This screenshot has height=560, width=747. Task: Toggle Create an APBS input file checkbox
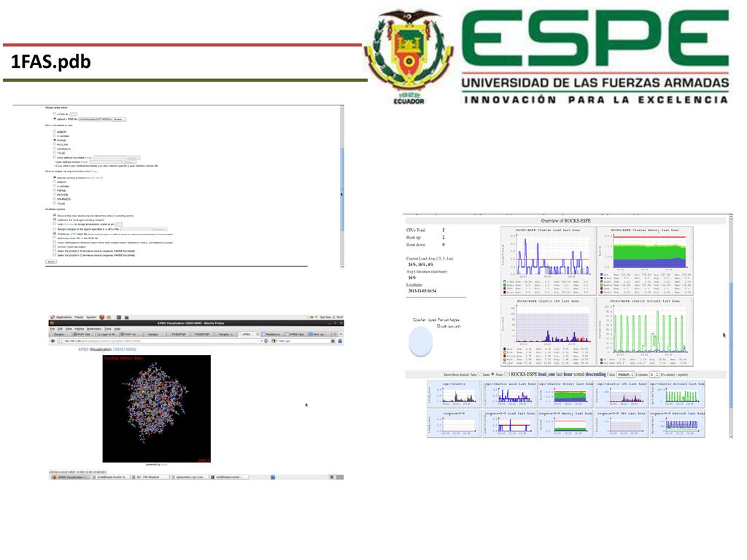54,233
